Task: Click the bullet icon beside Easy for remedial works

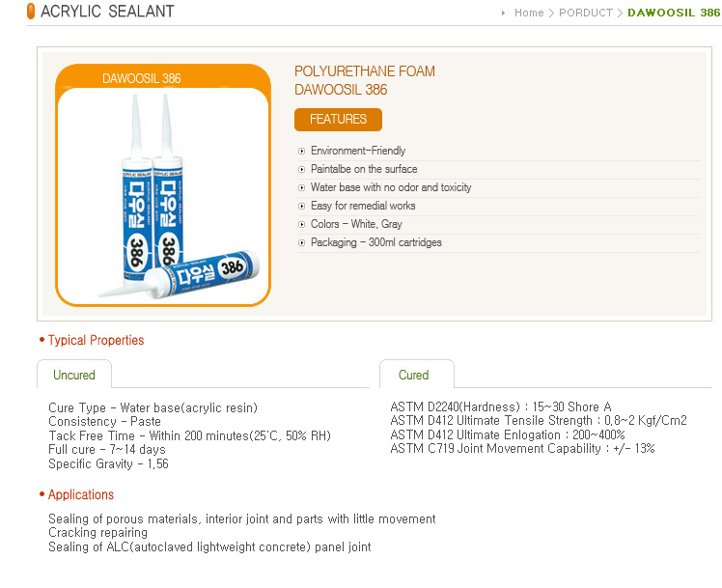Action: pyautogui.click(x=301, y=207)
